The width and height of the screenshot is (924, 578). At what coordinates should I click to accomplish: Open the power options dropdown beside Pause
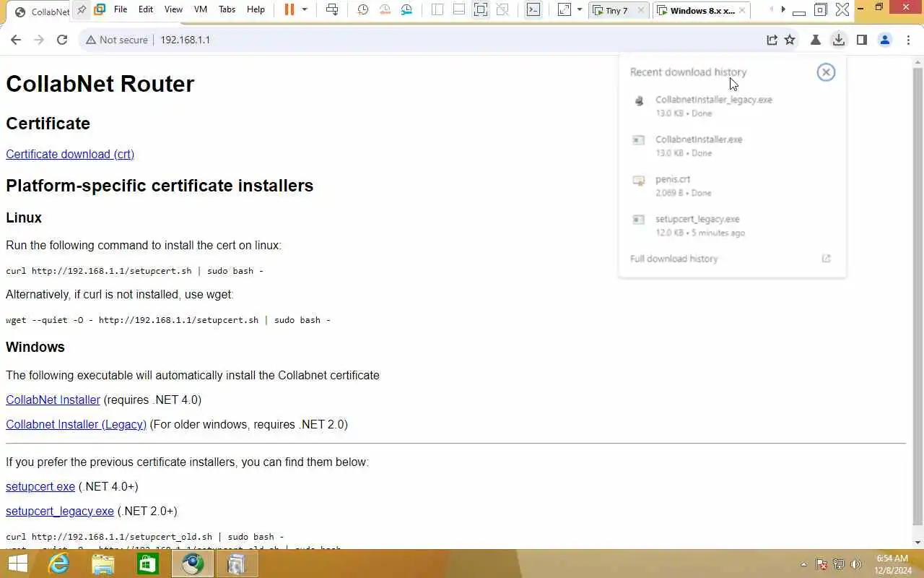(x=305, y=10)
